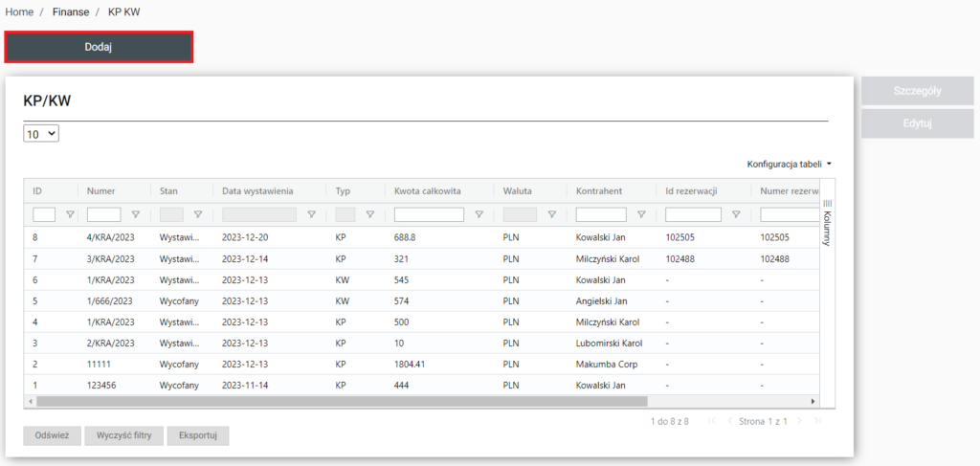Viewport: 980px width, 466px height.
Task: Open the page size dropdown showing 10
Action: pyautogui.click(x=41, y=135)
